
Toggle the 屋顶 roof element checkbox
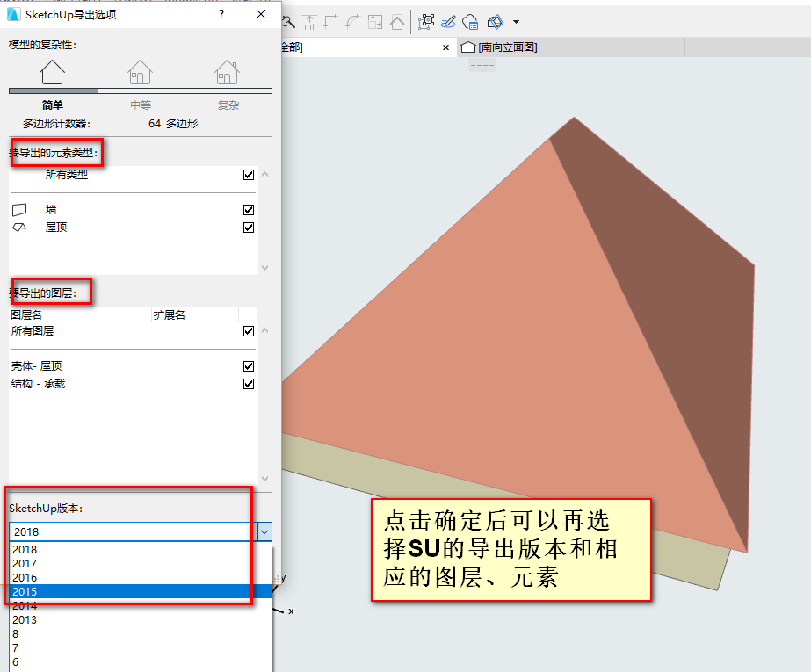249,228
